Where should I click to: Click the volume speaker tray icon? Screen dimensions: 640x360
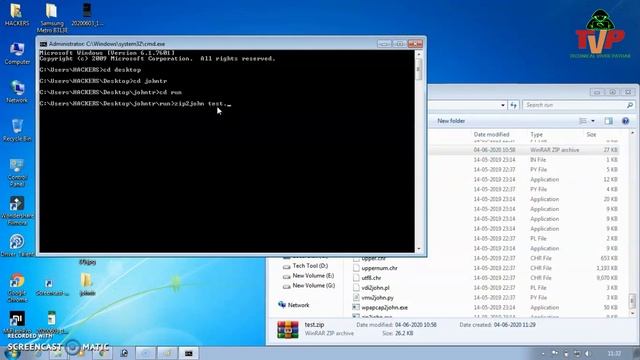(x=588, y=353)
